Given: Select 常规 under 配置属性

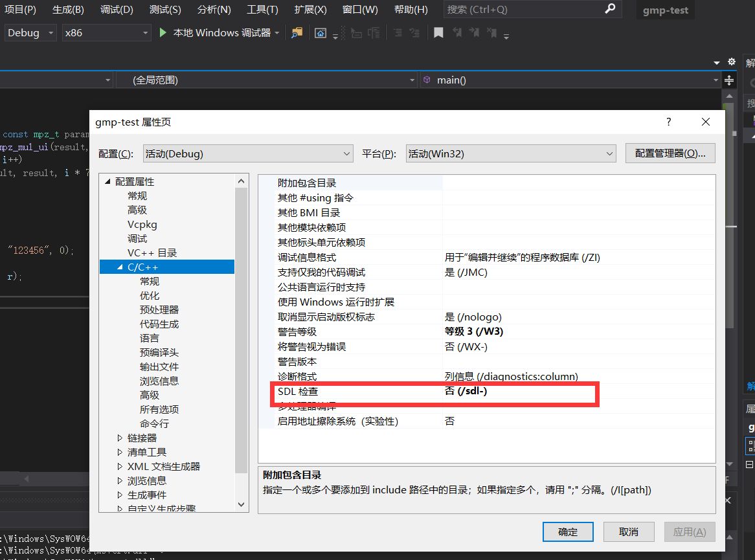Looking at the screenshot, I should click(x=137, y=196).
